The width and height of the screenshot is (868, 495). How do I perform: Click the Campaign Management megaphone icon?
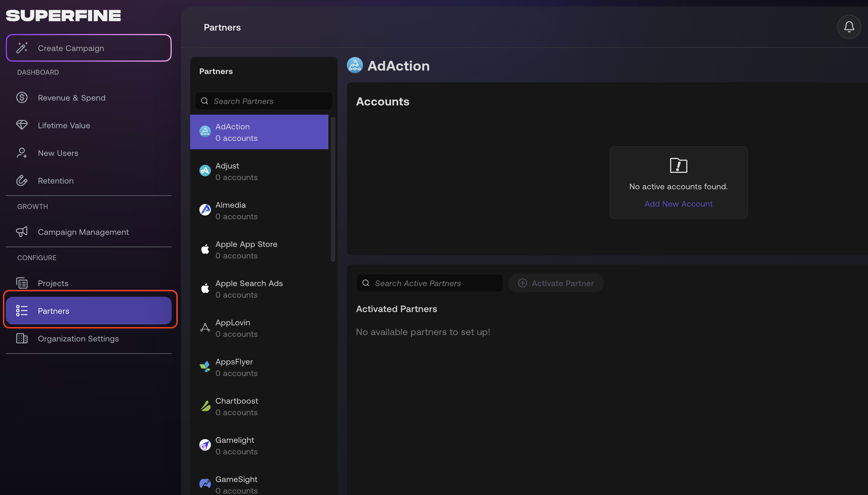22,232
